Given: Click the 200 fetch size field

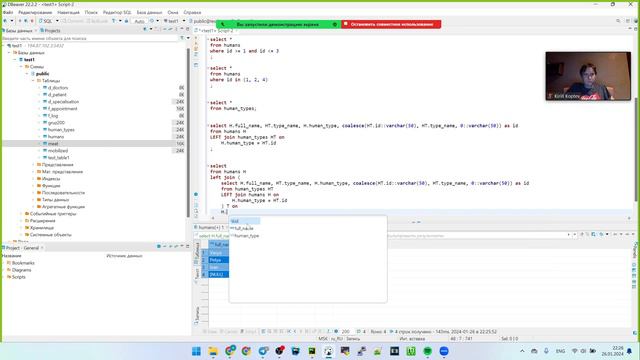Looking at the screenshot, I should (x=346, y=331).
